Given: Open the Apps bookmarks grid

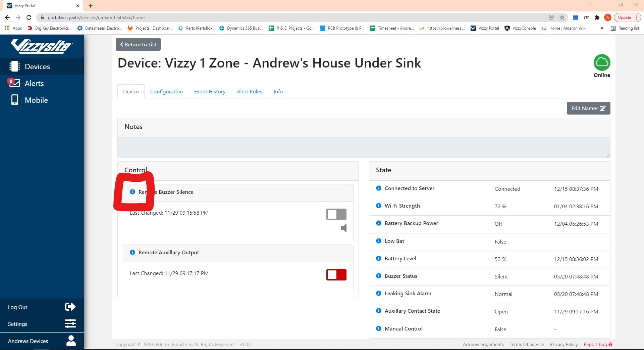Looking at the screenshot, I should click(x=13, y=28).
